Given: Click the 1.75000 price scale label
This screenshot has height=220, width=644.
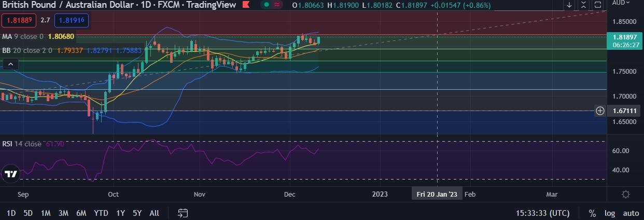Looking at the screenshot, I should pyautogui.click(x=624, y=72).
